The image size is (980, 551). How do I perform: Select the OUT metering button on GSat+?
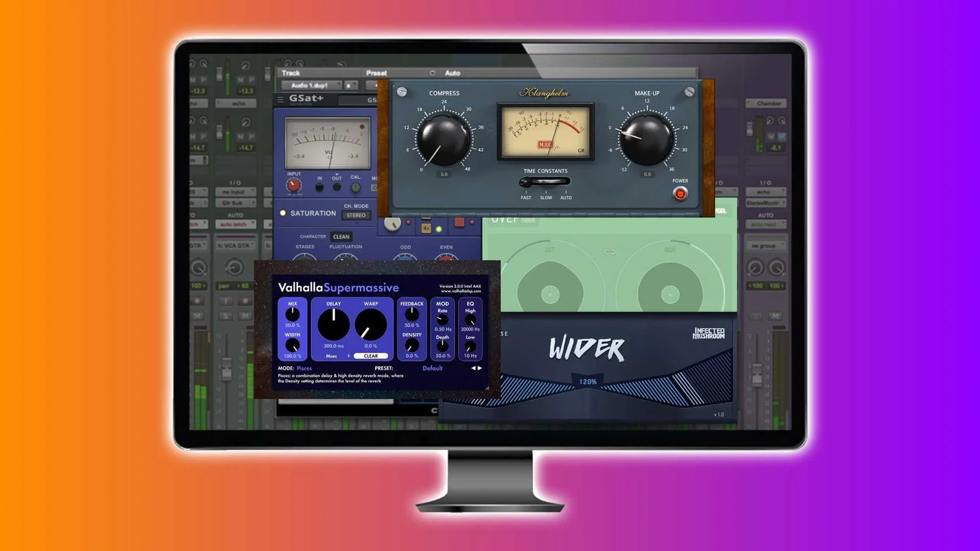coord(336,186)
